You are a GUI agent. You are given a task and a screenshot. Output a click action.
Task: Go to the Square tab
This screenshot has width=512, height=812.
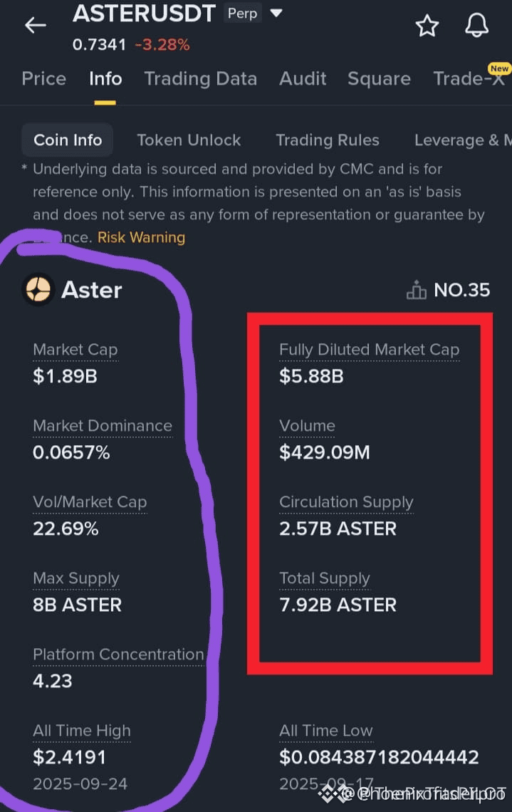click(379, 79)
